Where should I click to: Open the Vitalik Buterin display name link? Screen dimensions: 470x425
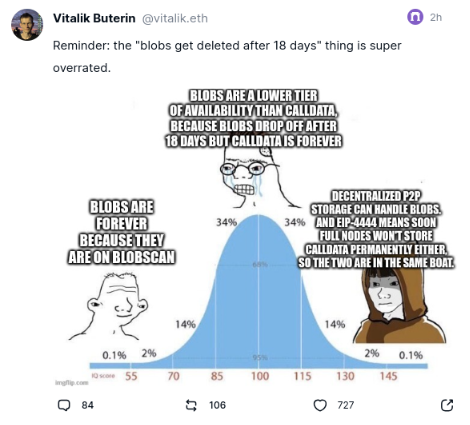[x=94, y=18]
